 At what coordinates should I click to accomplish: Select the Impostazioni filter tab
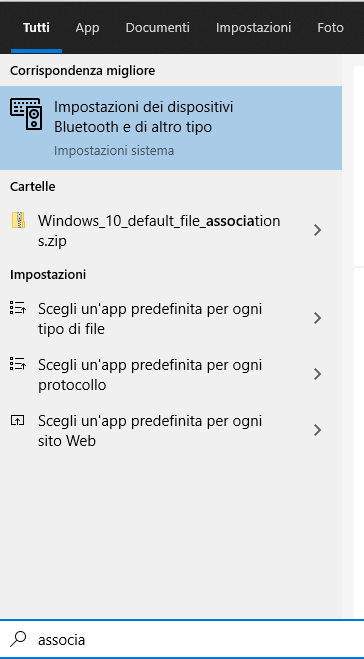[253, 28]
